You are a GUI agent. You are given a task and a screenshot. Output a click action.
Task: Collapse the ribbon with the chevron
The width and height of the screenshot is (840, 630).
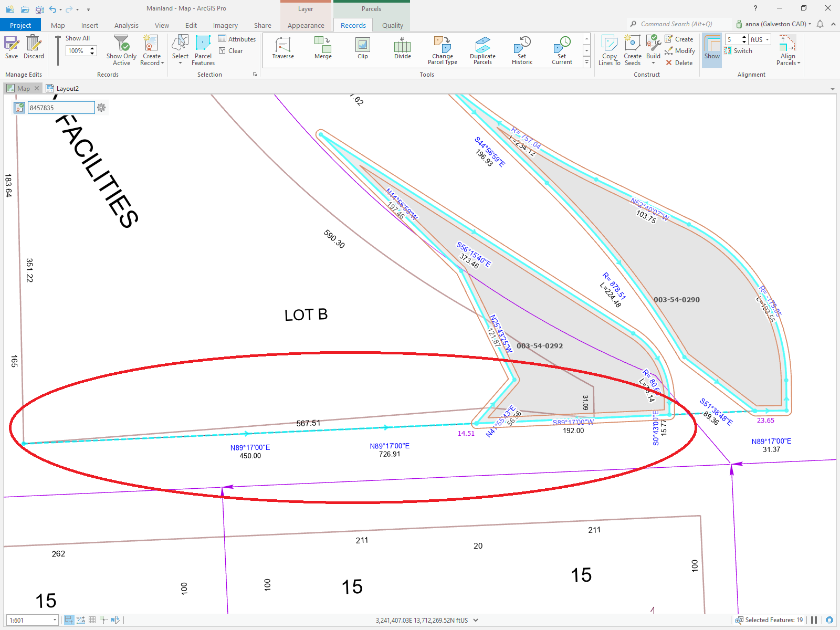(x=833, y=24)
